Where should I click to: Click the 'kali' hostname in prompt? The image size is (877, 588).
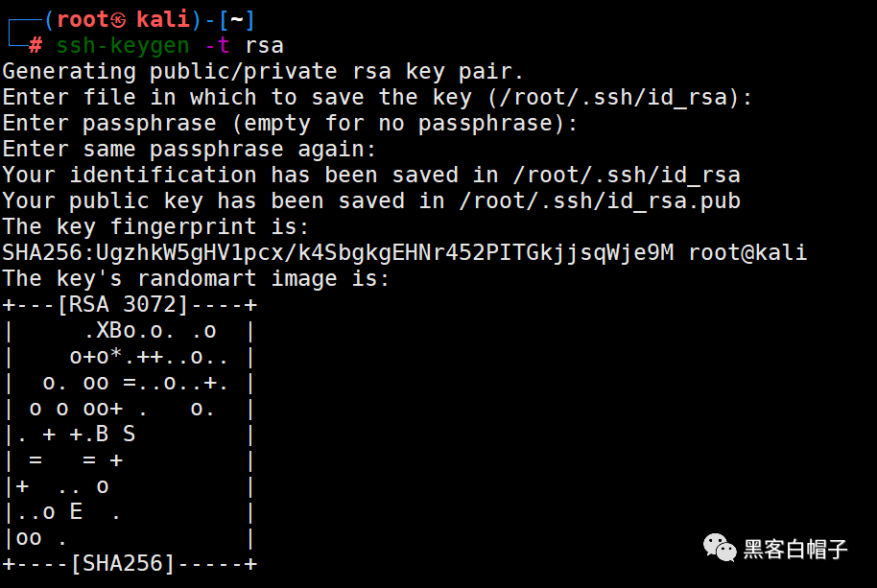tap(163, 19)
